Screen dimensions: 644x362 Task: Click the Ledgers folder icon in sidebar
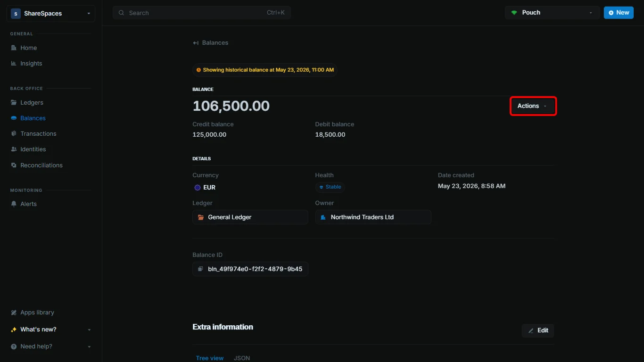pos(14,102)
